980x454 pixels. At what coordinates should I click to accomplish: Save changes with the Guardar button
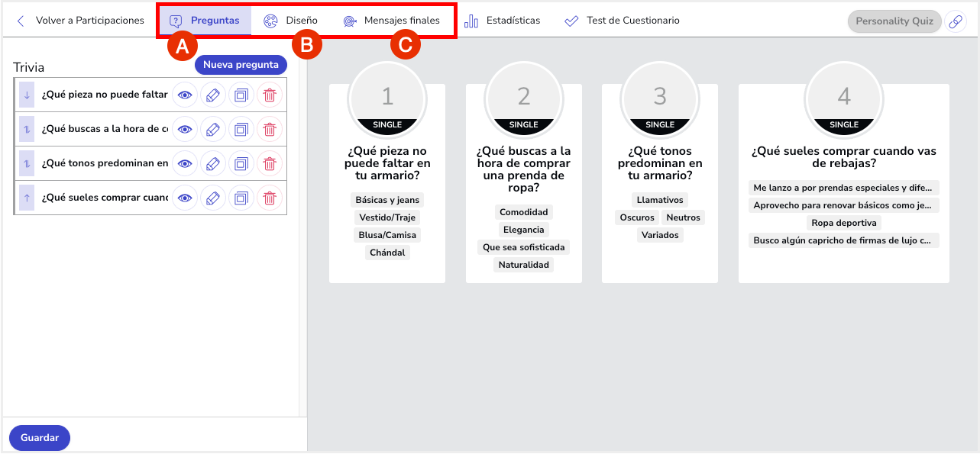point(40,438)
